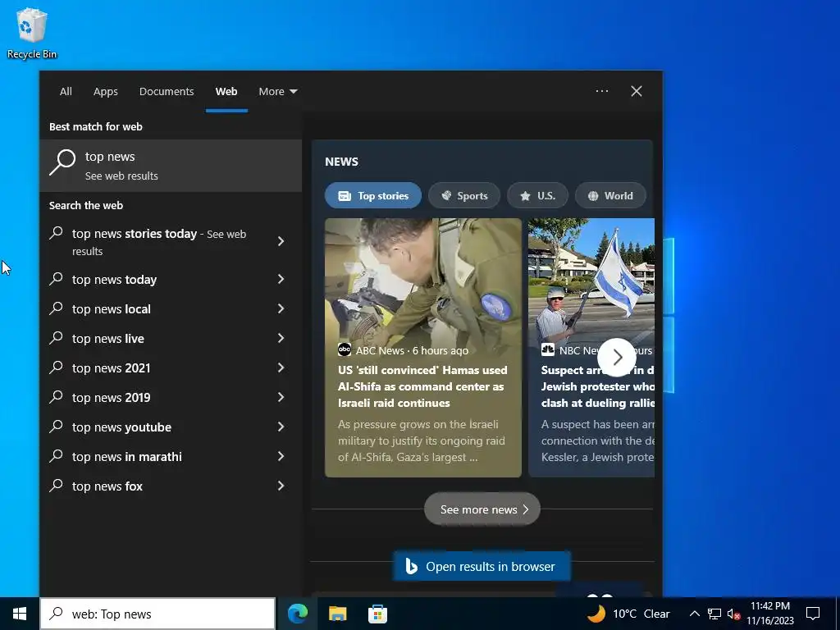Click the search icon next to top news stories today
The image size is (840, 630).
click(x=57, y=232)
